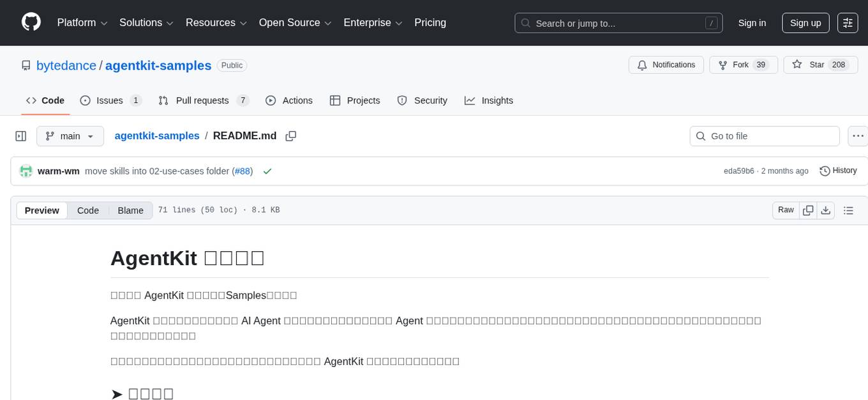Click the GitHub home logo
Image resolution: width=868 pixels, height=400 pixels.
[31, 22]
